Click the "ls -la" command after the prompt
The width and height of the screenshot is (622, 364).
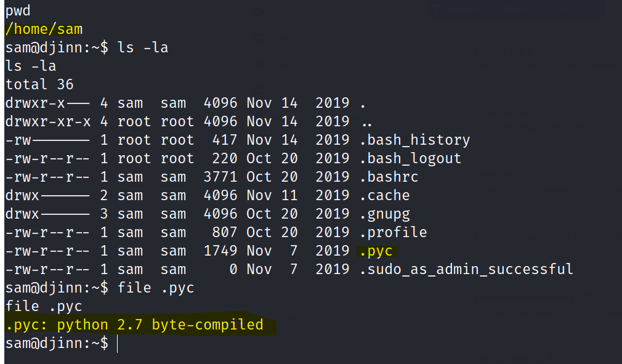click(142, 47)
